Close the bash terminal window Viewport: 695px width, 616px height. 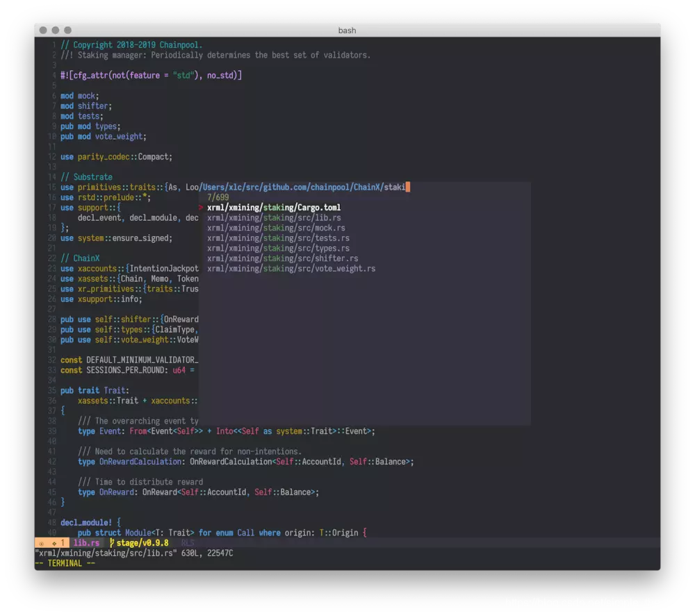coord(43,30)
